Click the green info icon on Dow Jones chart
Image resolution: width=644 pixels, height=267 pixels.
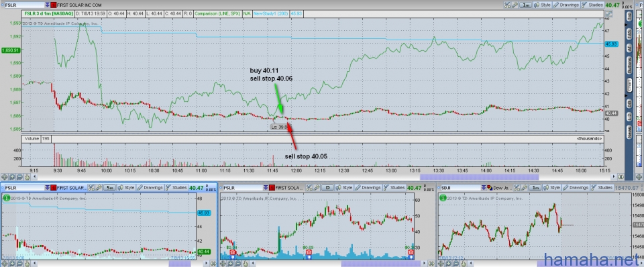pyautogui.click(x=443, y=198)
